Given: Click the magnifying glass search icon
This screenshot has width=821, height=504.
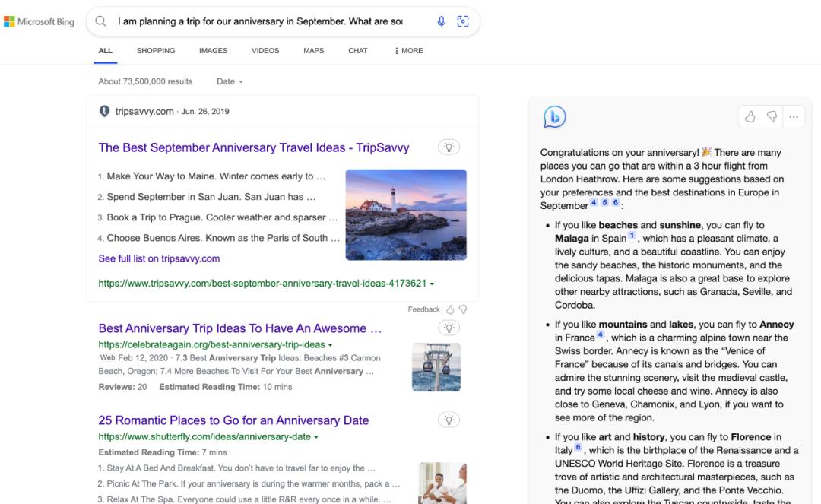Looking at the screenshot, I should (100, 22).
